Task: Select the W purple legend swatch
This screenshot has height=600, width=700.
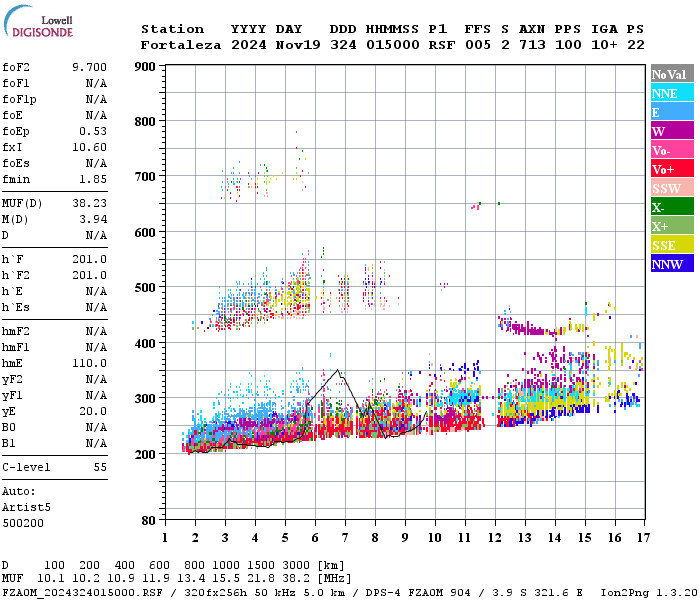Action: tap(672, 130)
